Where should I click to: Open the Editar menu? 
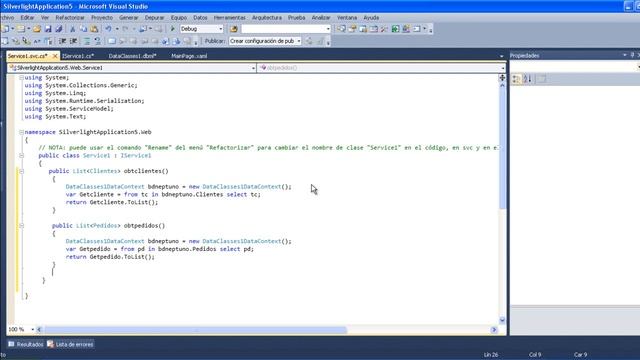point(27,18)
